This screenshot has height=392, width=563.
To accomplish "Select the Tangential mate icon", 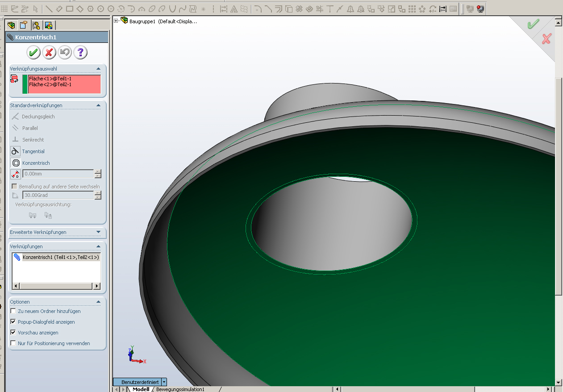I will pyautogui.click(x=16, y=151).
